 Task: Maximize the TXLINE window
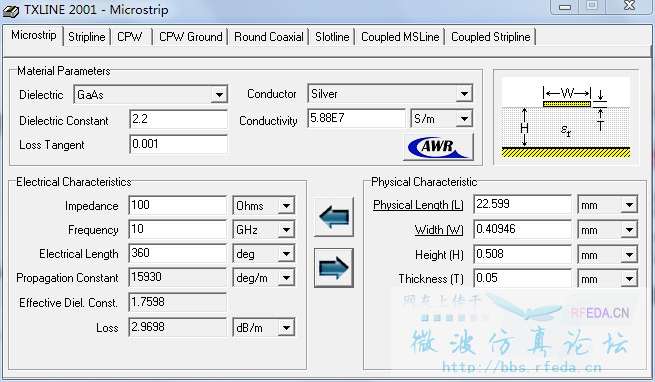(592, 6)
